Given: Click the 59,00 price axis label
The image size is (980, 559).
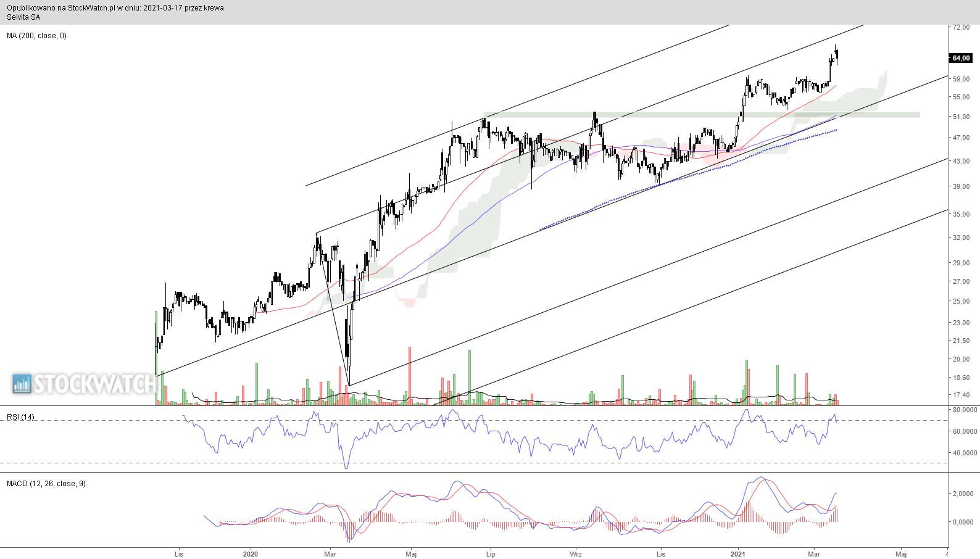Looking at the screenshot, I should pyautogui.click(x=961, y=79).
